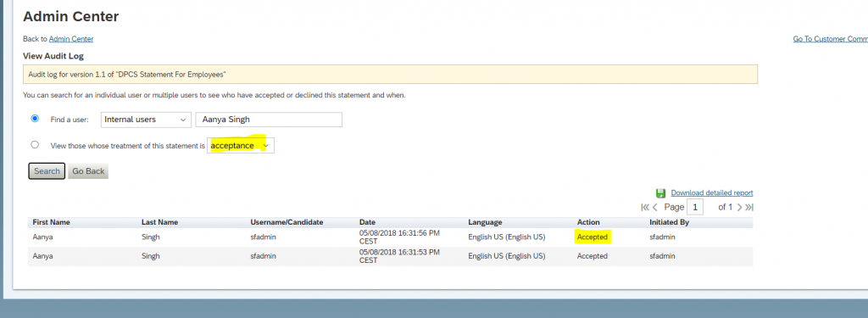Go to first page pagination arrow
Viewport: 868px width, 318px height.
(645, 207)
